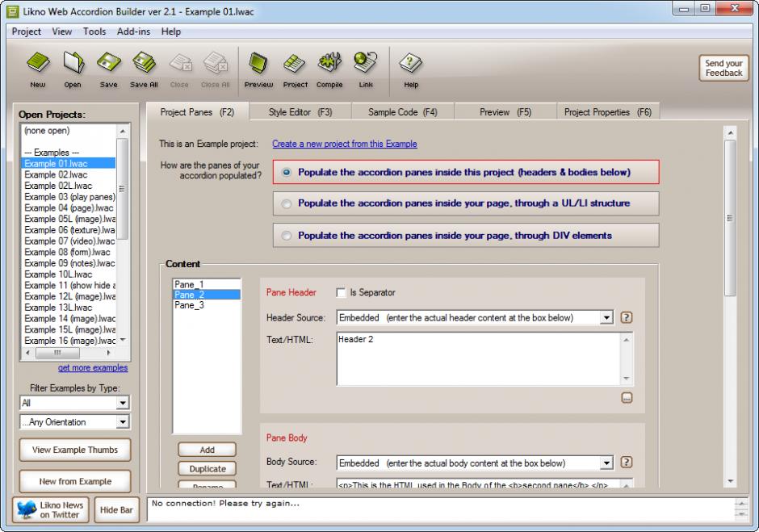Click the scroll-down arrow of the main panel scrollbar
Viewport: 759px width, 532px height.
730,481
